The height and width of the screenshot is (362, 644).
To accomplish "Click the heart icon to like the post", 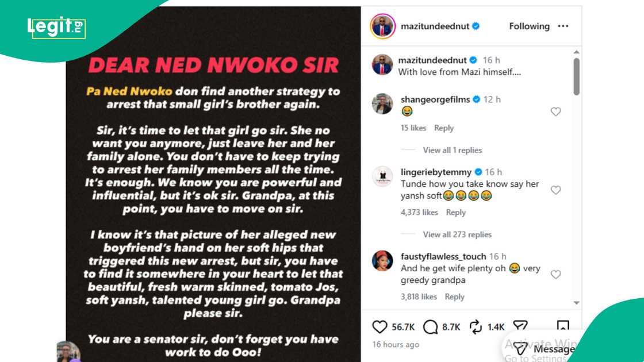I will coord(381,326).
